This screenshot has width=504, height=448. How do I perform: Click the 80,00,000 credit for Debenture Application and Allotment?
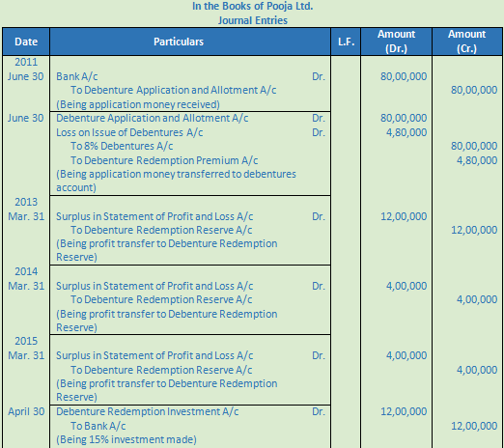tap(474, 90)
